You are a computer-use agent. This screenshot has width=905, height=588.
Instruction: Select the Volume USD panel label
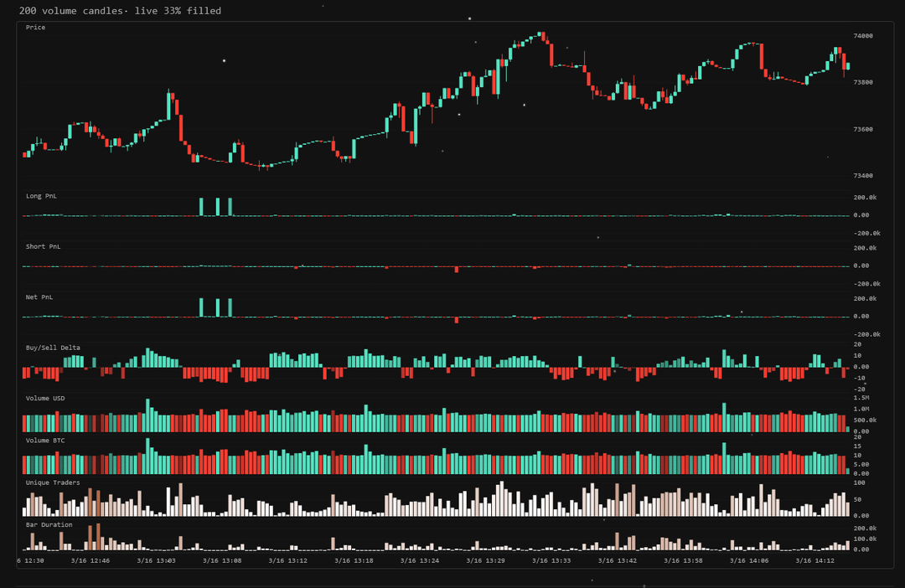[45, 399]
